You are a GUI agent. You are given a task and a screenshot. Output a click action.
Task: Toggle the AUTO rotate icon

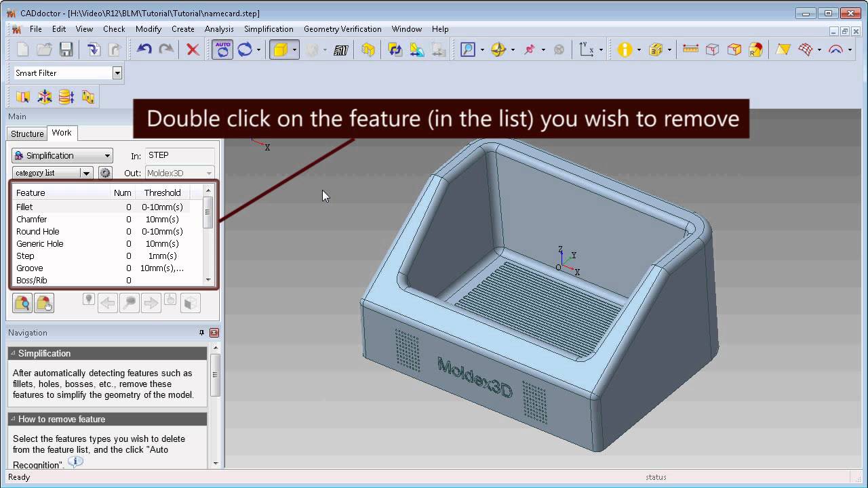(222, 49)
